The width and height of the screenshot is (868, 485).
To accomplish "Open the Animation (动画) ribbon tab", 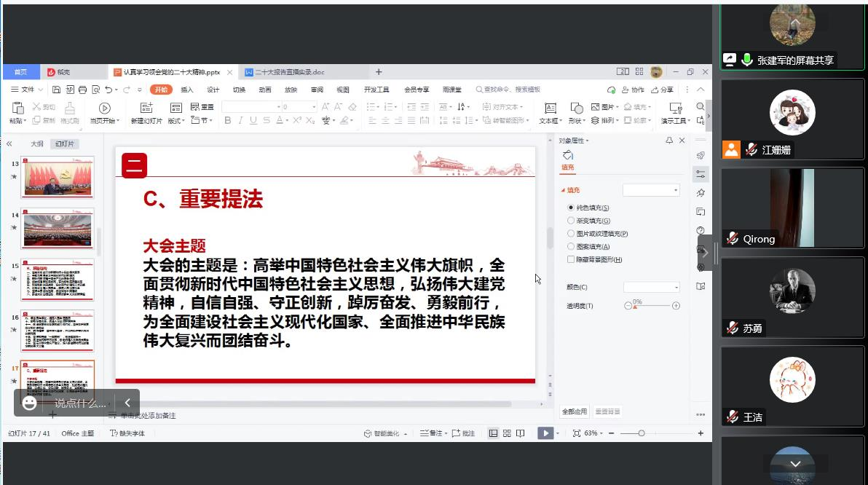I will coord(265,90).
